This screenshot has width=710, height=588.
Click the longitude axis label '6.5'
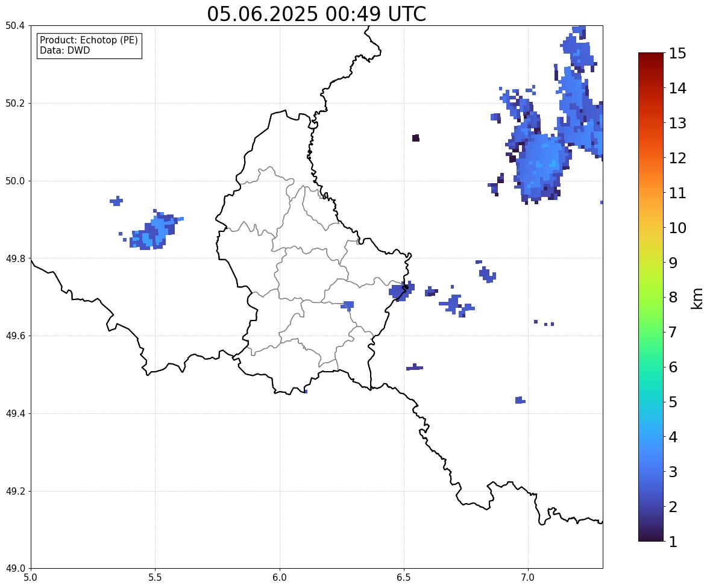pos(404,578)
